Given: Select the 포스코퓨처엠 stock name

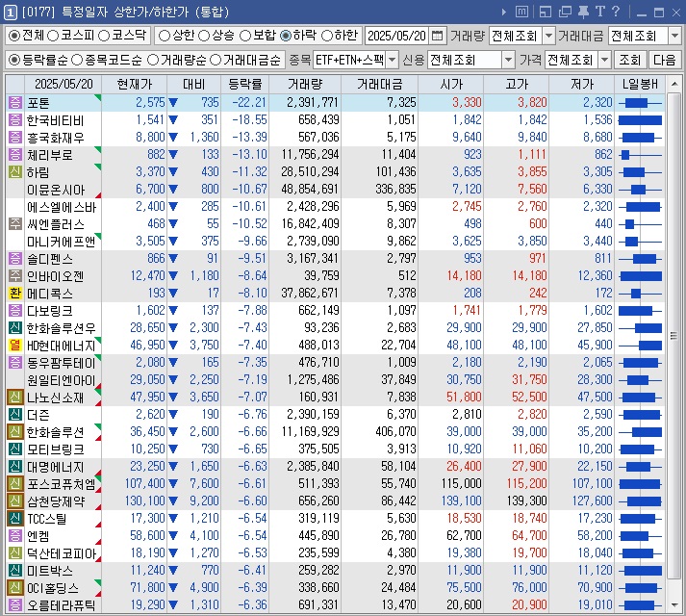Looking at the screenshot, I should (62, 484).
